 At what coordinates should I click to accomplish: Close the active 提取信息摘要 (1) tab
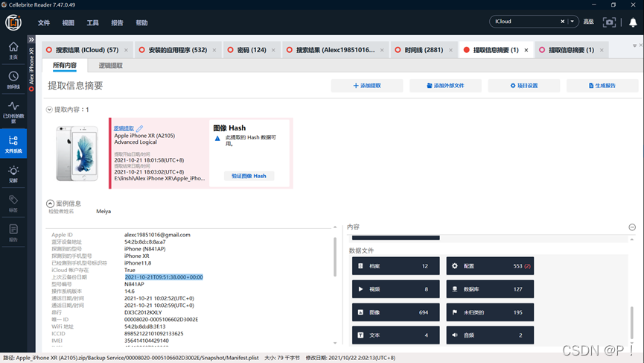526,50
